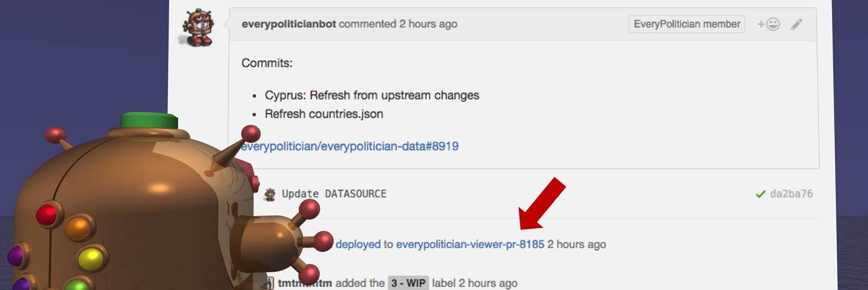Open the everypoliticianbot profile link
This screenshot has width=868, height=290.
click(289, 24)
